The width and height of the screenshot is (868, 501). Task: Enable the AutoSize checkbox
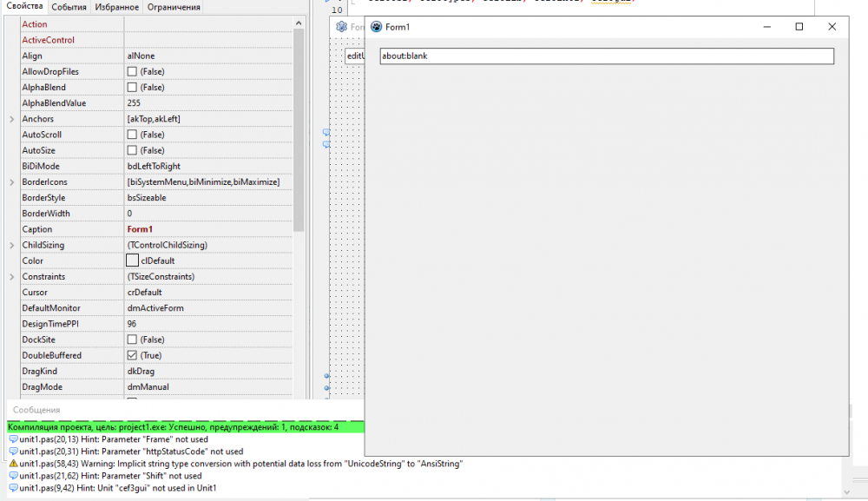point(132,150)
